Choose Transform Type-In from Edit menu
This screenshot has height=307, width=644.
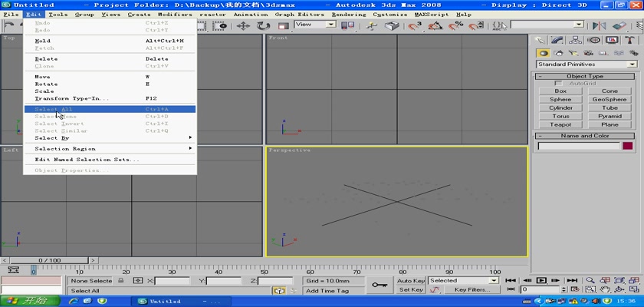tap(110, 99)
